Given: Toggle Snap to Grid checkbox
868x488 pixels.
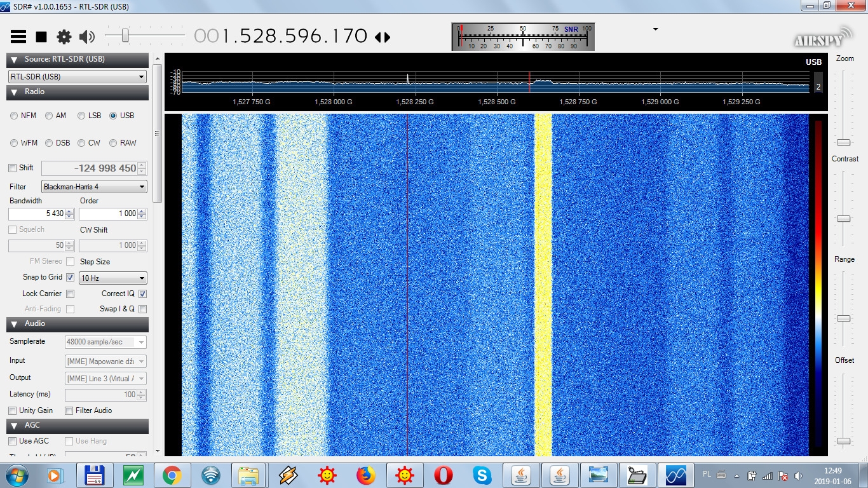Looking at the screenshot, I should (70, 278).
